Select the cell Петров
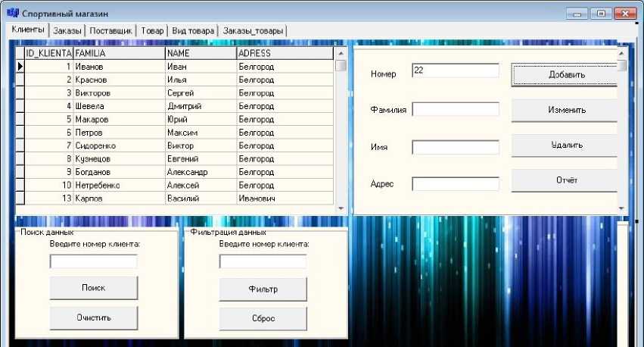The image size is (644, 347). pos(119,133)
